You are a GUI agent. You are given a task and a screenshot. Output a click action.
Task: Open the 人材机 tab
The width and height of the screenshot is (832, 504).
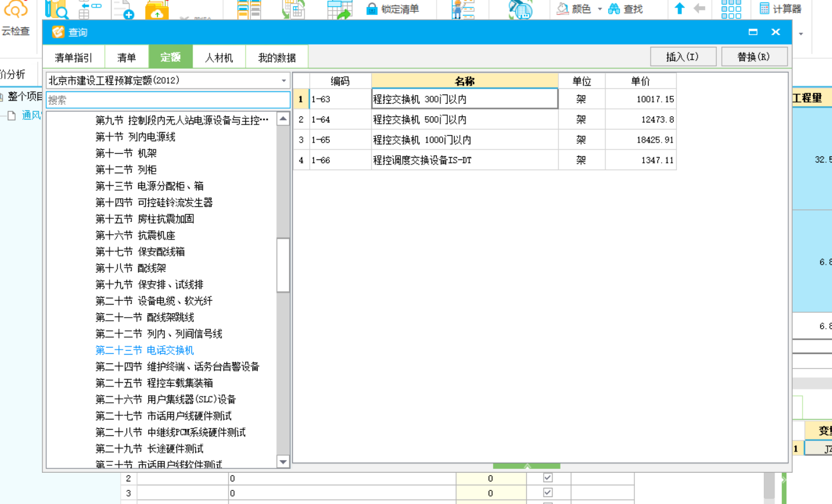point(219,58)
